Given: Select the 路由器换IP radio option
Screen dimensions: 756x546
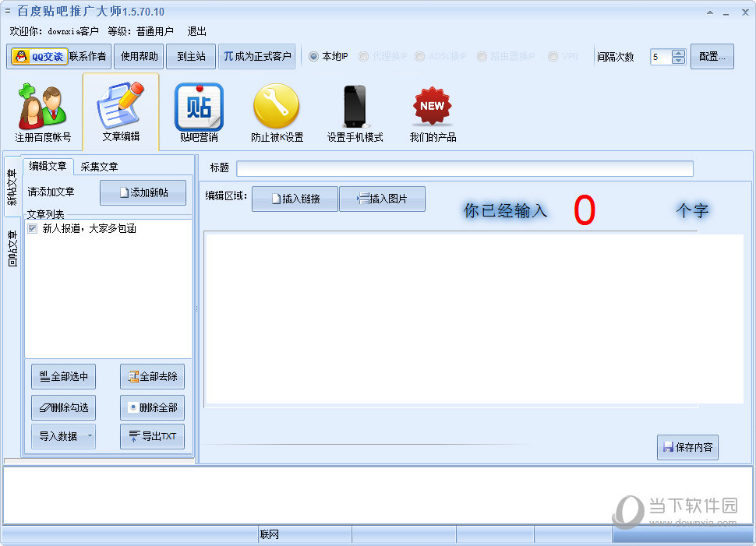Looking at the screenshot, I should [x=506, y=56].
